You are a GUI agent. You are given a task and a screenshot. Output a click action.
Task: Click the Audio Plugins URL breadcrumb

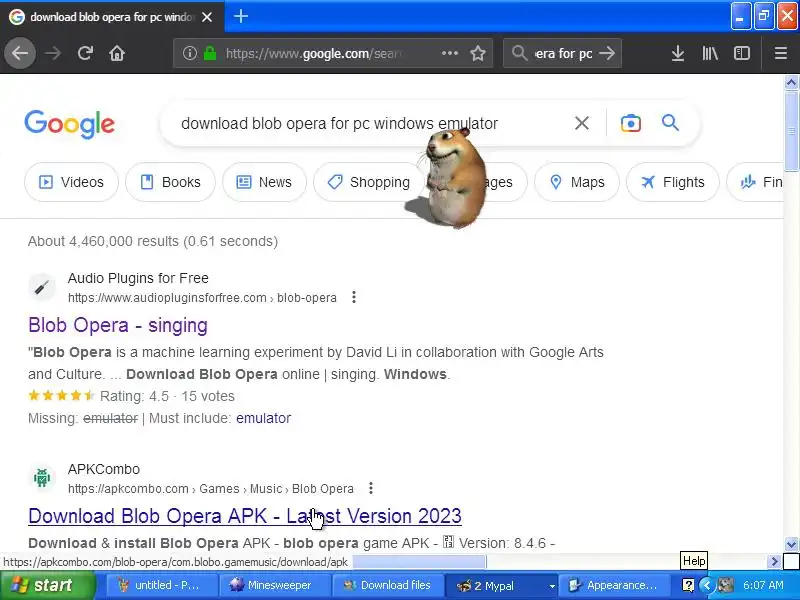click(x=202, y=297)
